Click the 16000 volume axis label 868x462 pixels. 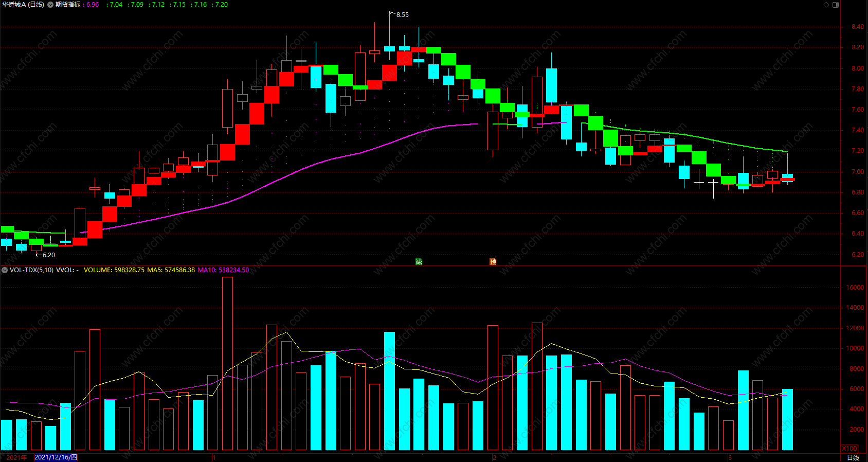[855, 288]
